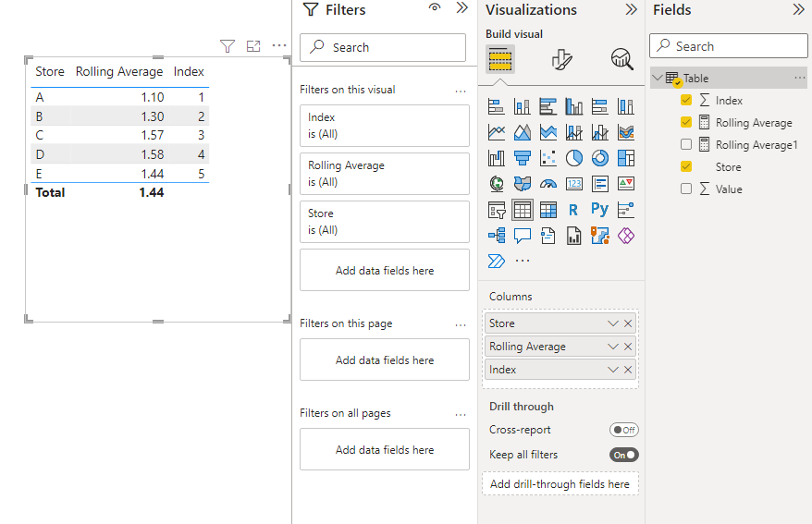
Task: Collapse the Table node in Fields
Action: tap(658, 79)
